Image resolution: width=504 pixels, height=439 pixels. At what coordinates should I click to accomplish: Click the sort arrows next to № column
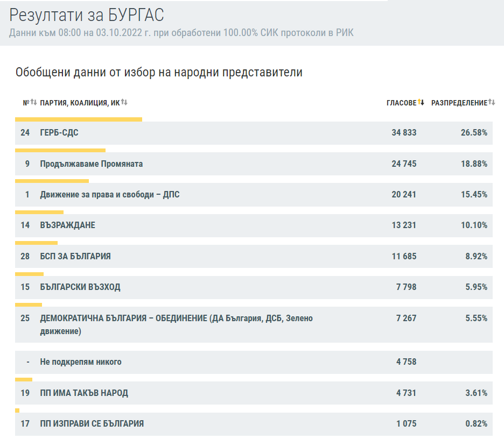click(33, 102)
